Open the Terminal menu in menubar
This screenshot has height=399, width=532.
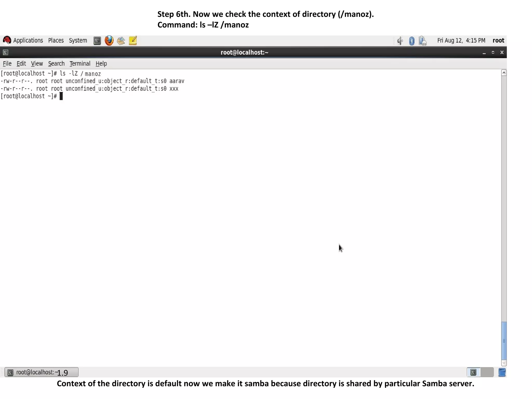(80, 64)
